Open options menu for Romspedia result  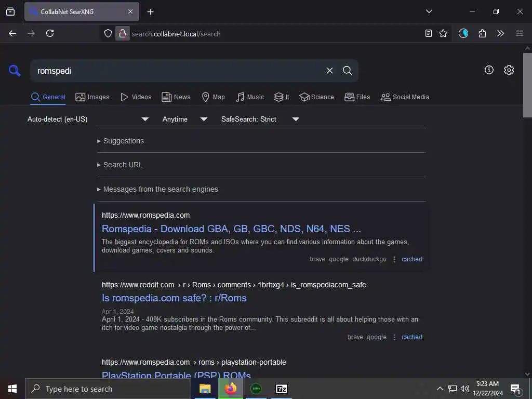tap(394, 259)
